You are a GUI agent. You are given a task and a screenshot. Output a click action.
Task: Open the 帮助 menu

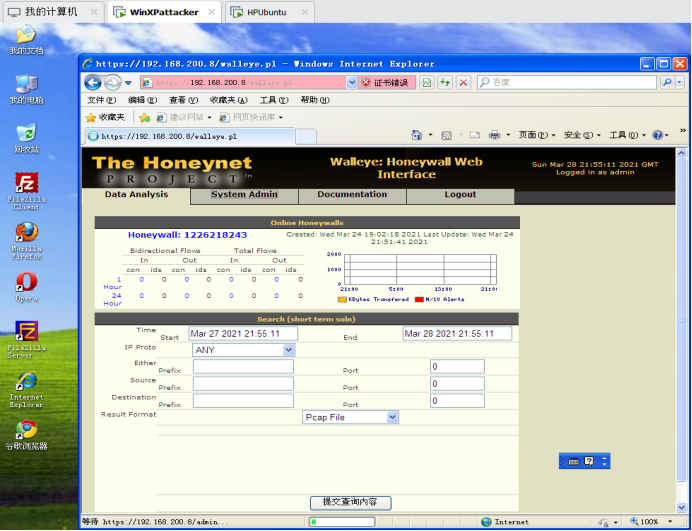pyautogui.click(x=315, y=100)
